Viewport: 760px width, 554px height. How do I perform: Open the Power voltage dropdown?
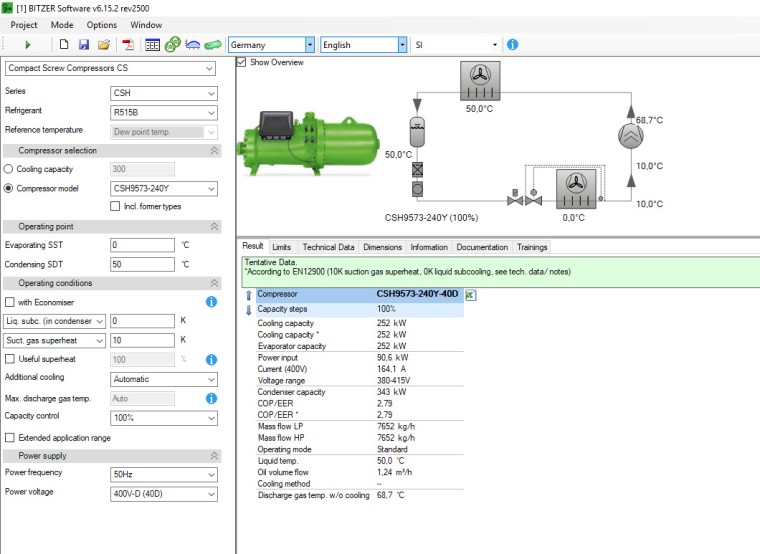click(163, 493)
